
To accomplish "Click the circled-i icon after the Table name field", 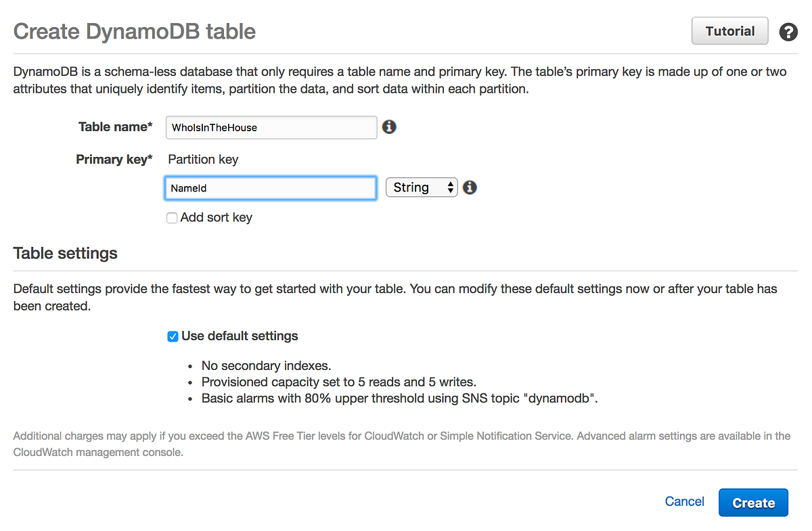I will pyautogui.click(x=389, y=126).
